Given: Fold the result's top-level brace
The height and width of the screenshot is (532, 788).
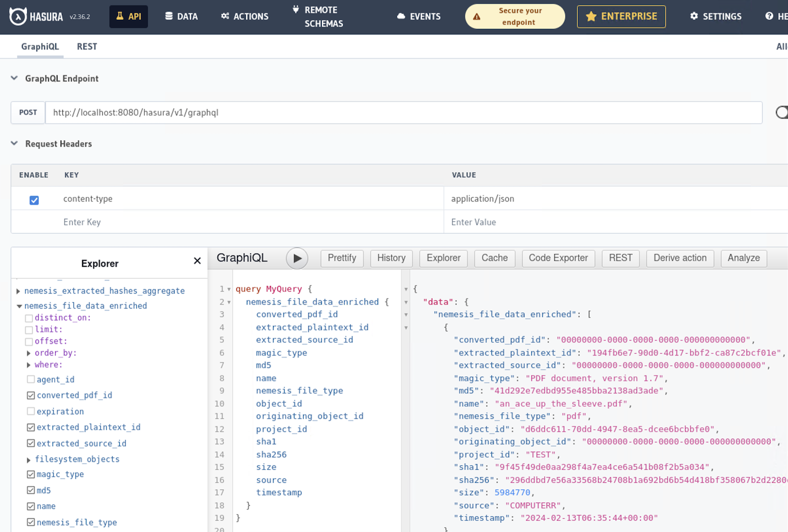Looking at the screenshot, I should [x=406, y=289].
